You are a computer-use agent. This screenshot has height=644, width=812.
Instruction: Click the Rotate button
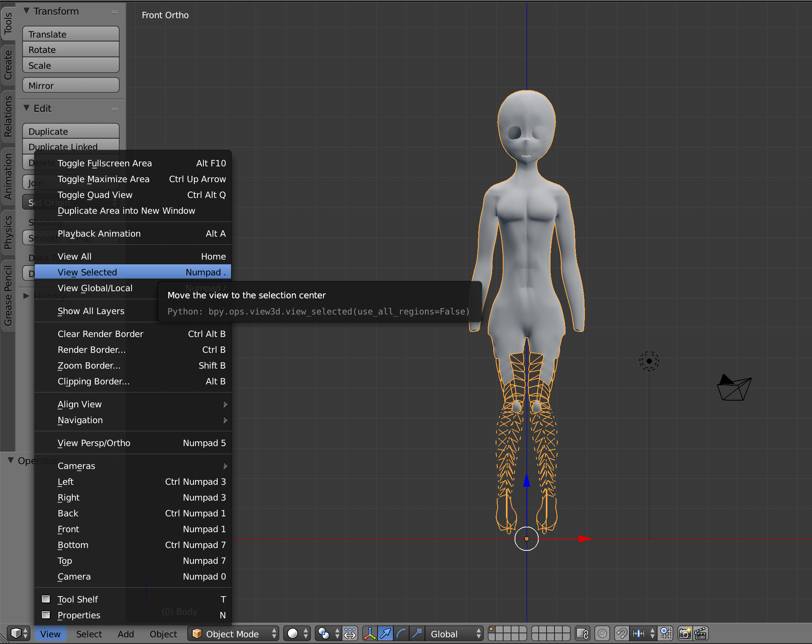[x=71, y=49]
